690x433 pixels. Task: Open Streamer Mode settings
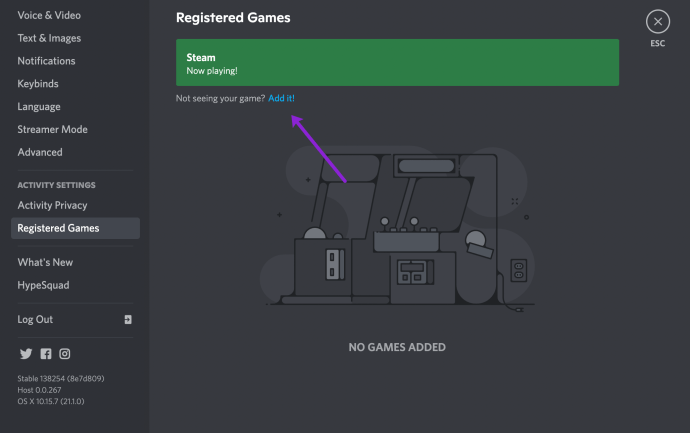point(52,130)
